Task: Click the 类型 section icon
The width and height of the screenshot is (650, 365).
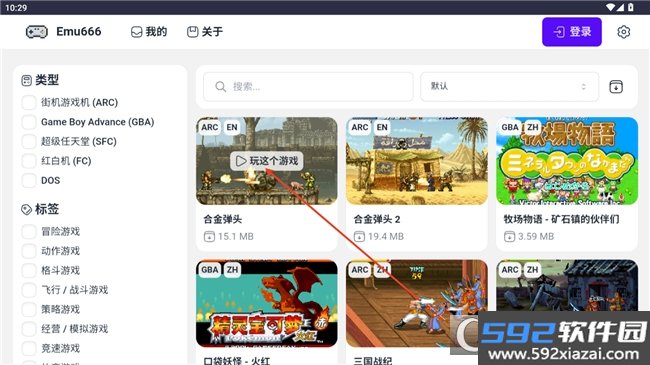Action: pos(26,80)
